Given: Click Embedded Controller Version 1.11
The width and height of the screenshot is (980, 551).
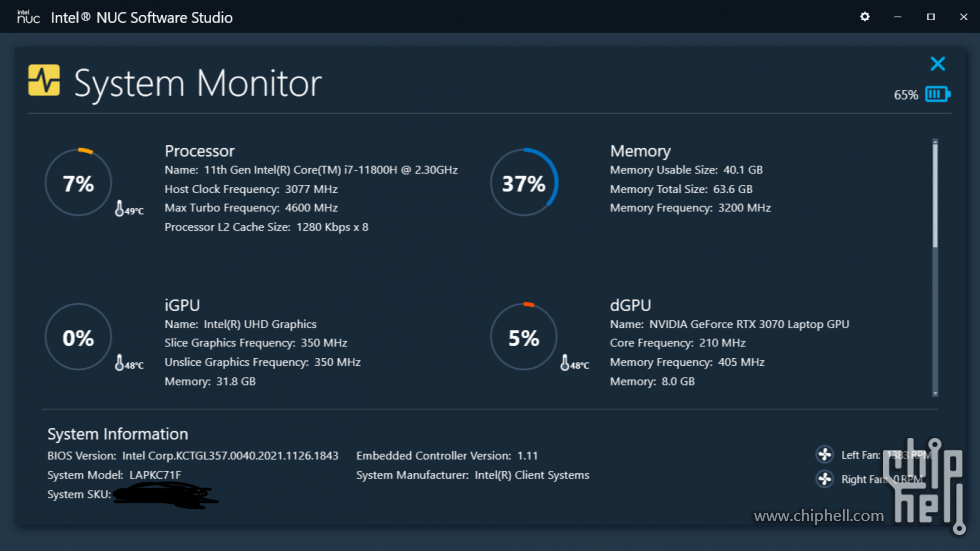Looking at the screenshot, I should click(x=447, y=456).
